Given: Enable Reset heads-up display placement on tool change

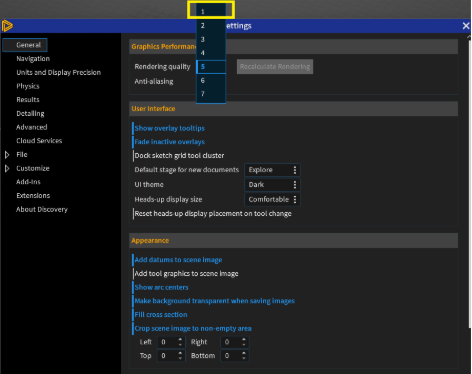Looking at the screenshot, I should [213, 214].
